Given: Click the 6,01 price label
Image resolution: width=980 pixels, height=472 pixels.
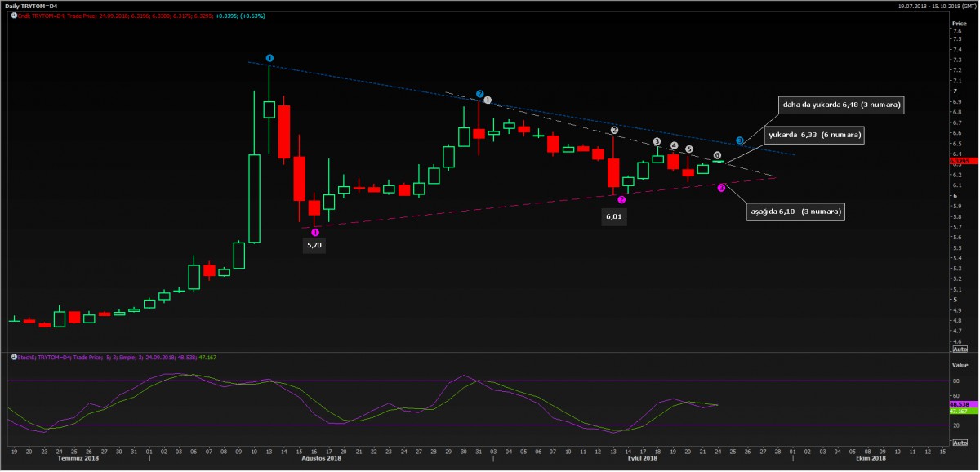Looking at the screenshot, I should point(614,217).
